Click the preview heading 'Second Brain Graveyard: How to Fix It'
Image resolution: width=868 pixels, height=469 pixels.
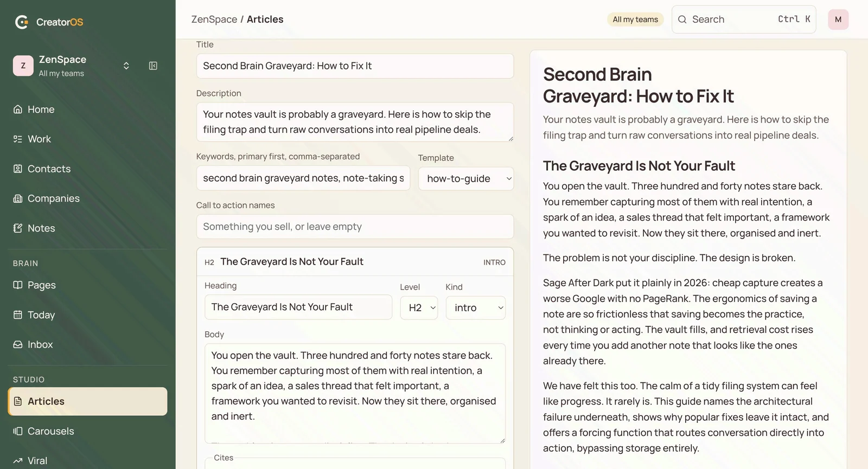tap(638, 85)
